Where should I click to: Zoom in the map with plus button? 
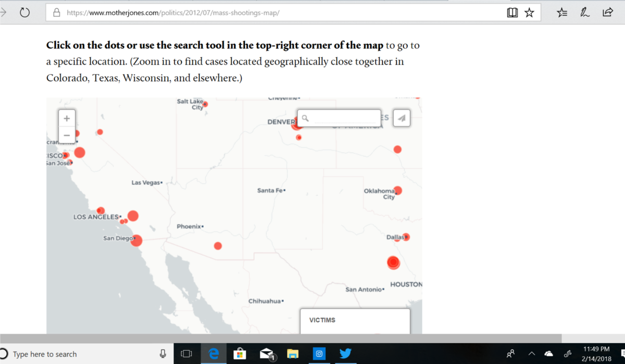(67, 118)
